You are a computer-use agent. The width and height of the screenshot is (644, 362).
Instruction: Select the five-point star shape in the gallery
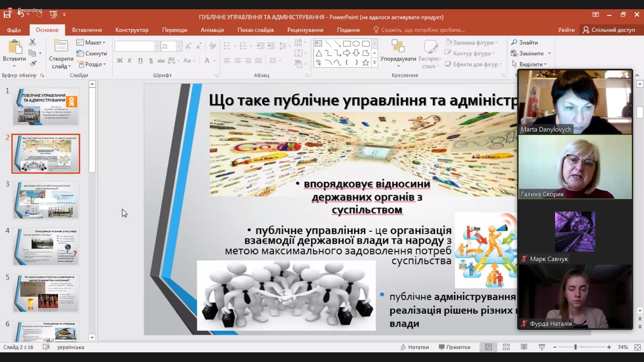(x=365, y=62)
